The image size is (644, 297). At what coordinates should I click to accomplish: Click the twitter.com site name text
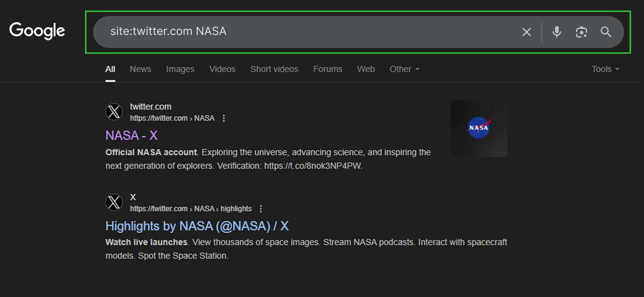[x=151, y=107]
